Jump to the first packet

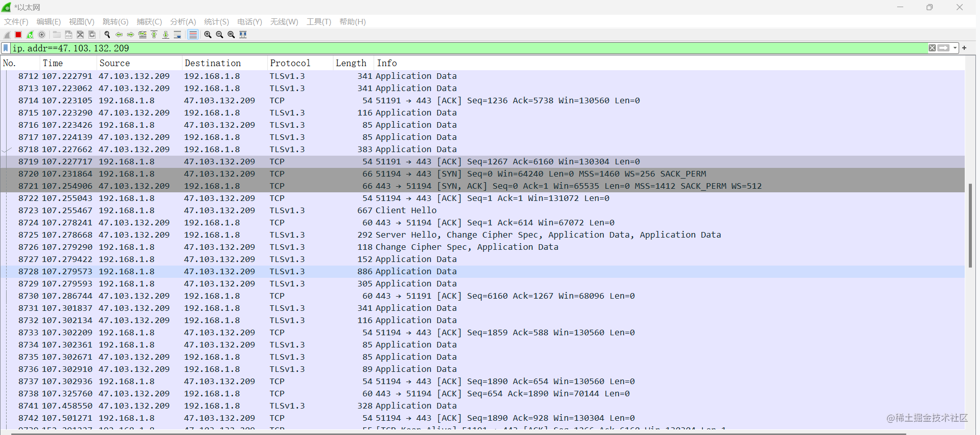point(154,35)
